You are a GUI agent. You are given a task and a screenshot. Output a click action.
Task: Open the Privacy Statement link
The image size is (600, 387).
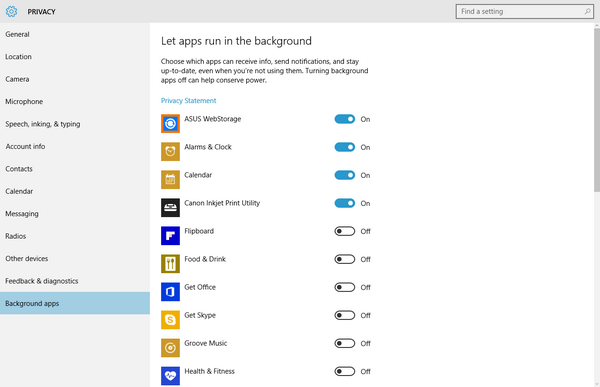click(188, 100)
